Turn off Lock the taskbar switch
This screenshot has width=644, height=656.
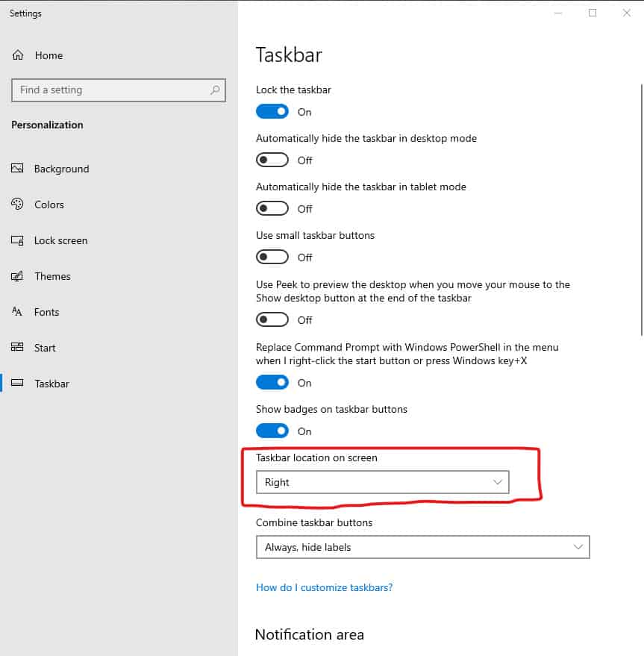[x=272, y=112]
